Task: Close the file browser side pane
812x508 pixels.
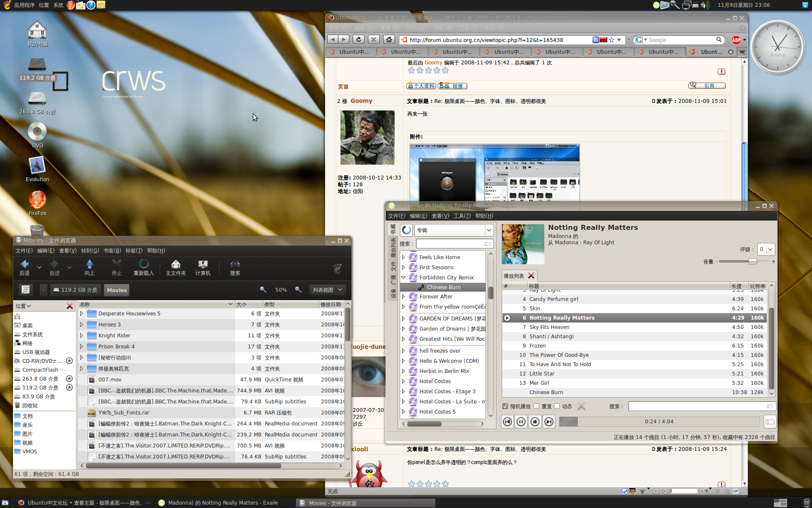Action: tap(70, 306)
